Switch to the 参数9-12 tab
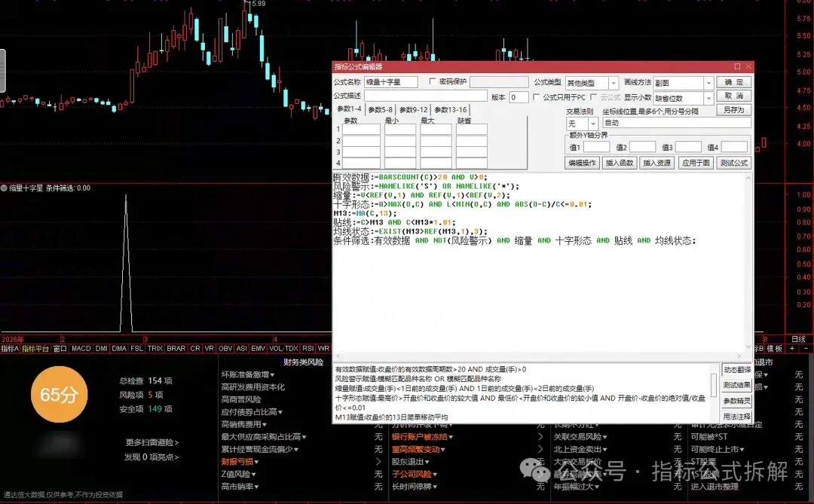814x504 pixels. coord(413,109)
